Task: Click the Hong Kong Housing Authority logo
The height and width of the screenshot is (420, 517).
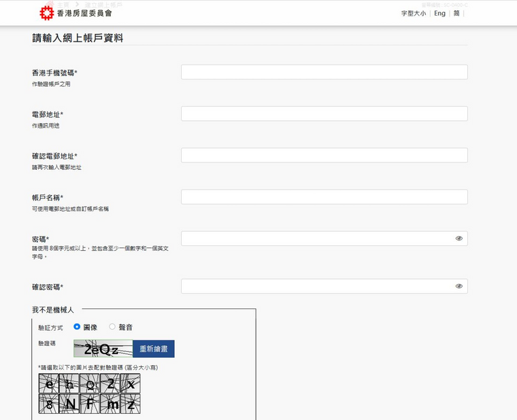Action: coord(76,13)
